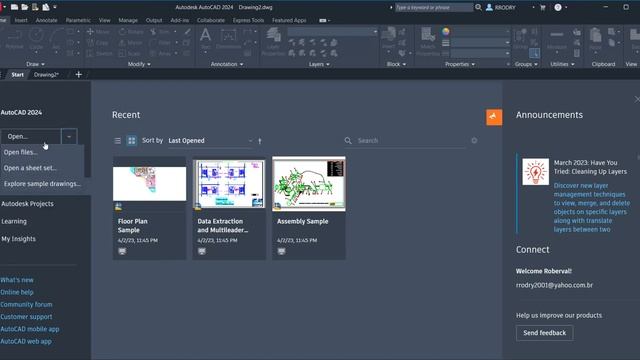Click the Open... button

tap(31, 137)
